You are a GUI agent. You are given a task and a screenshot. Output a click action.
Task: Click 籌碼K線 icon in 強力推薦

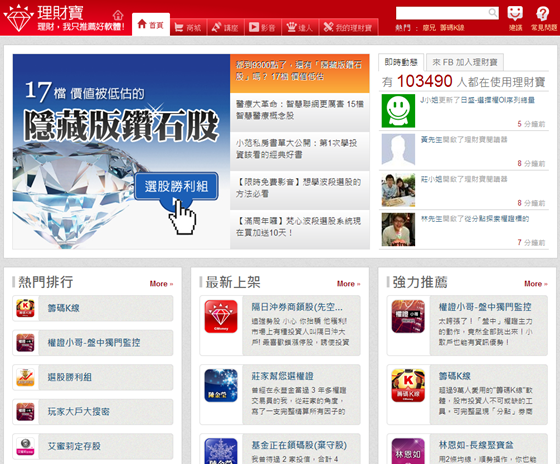408,385
